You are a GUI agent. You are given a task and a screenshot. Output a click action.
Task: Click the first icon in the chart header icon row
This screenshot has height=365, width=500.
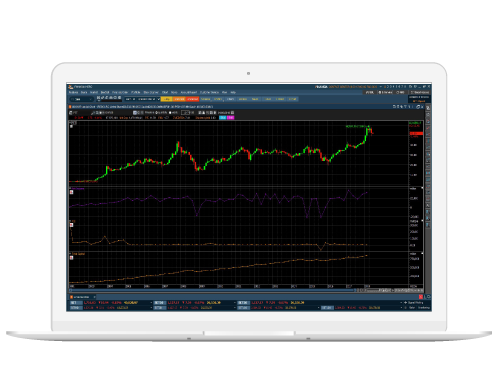click(x=394, y=107)
